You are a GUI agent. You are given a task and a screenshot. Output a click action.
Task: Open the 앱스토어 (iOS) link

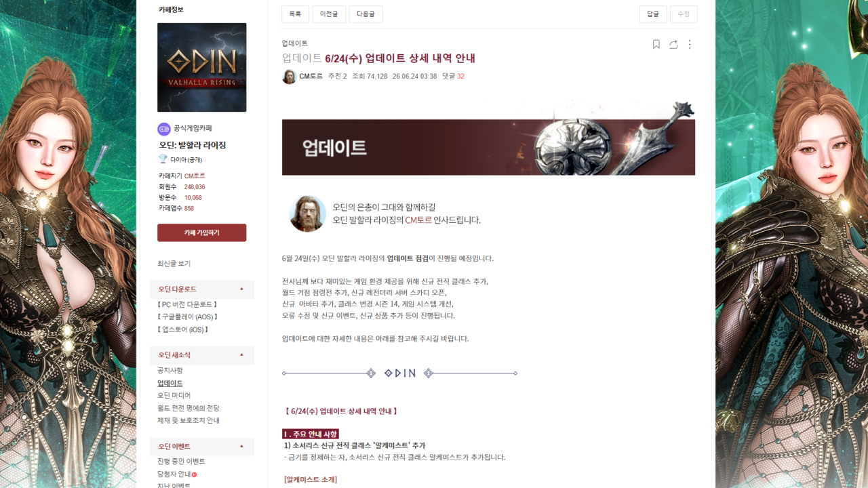[x=182, y=329]
